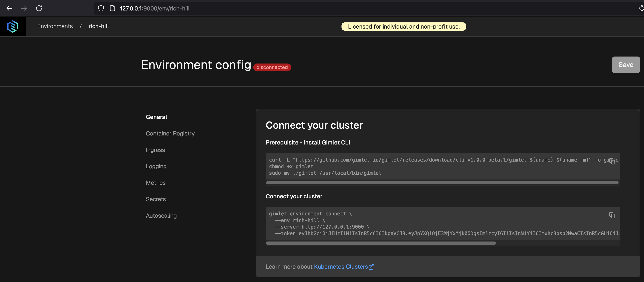
Task: Open Logging section
Action: coord(156,166)
